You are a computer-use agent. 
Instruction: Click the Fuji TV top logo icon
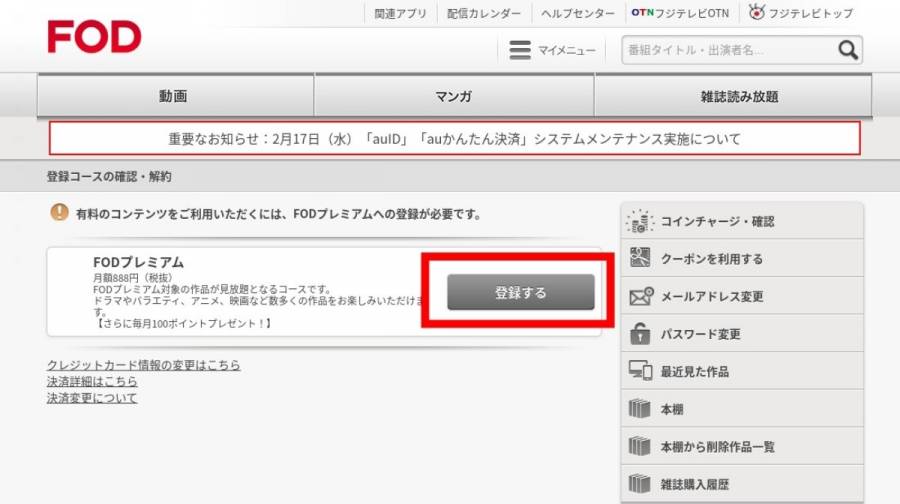click(x=757, y=12)
